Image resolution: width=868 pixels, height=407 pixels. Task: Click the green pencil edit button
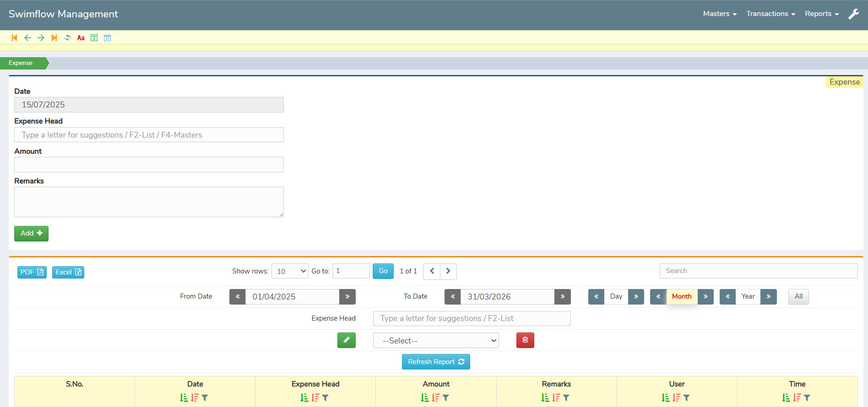pyautogui.click(x=346, y=340)
